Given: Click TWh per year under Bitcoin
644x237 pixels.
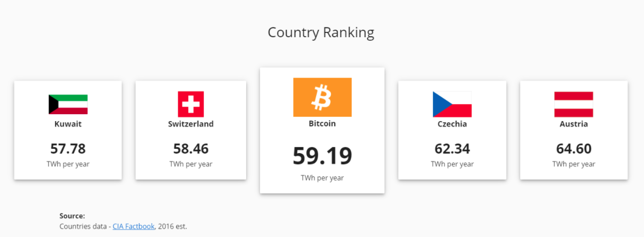Looking at the screenshot, I should (322, 177).
